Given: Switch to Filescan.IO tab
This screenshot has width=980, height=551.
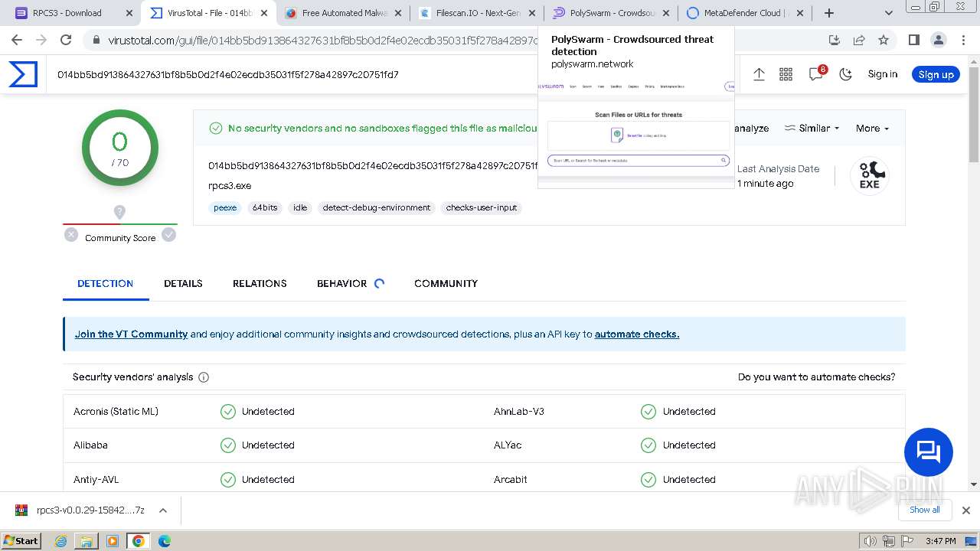Looking at the screenshot, I should point(477,13).
